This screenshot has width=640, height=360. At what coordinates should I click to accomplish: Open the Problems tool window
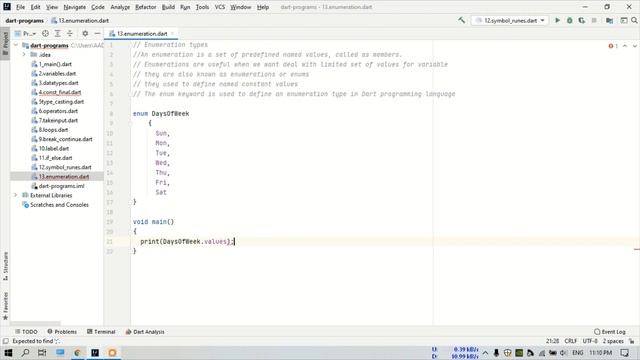[62, 332]
